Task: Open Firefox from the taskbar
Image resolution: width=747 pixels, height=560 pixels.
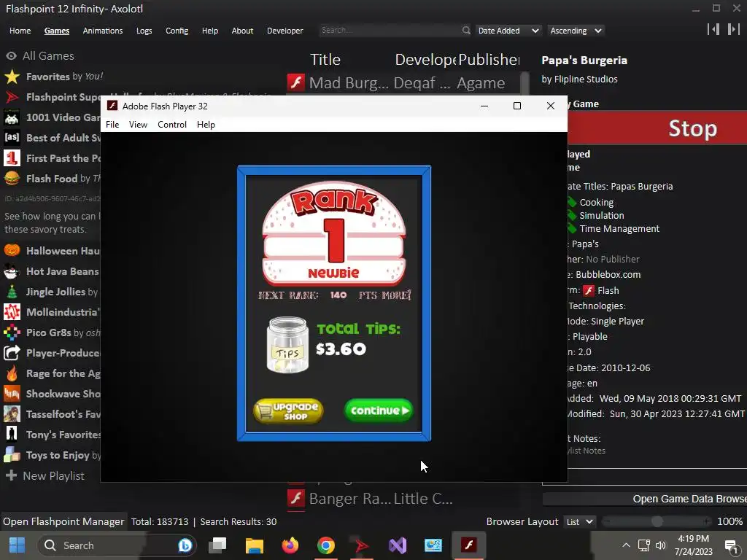Action: tap(290, 545)
